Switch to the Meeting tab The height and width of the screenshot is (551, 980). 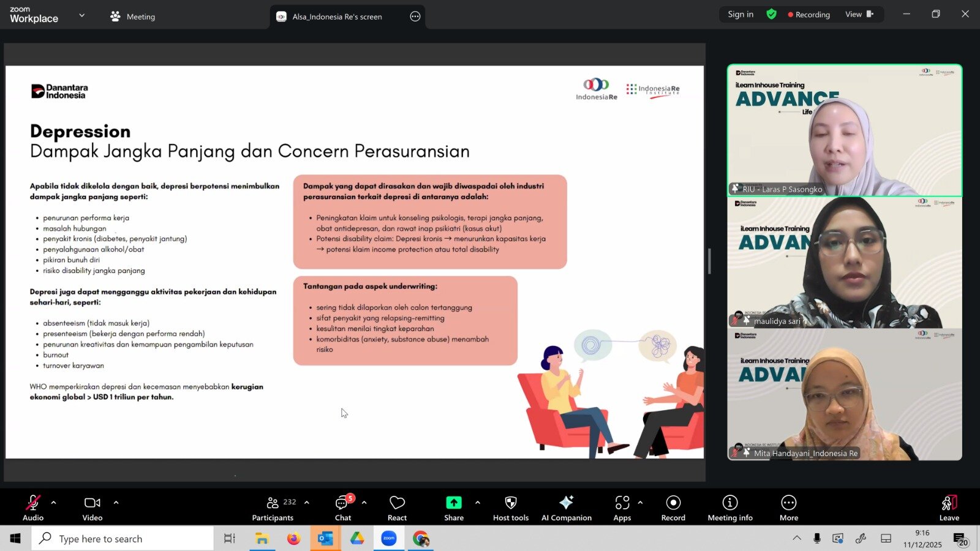(x=133, y=17)
